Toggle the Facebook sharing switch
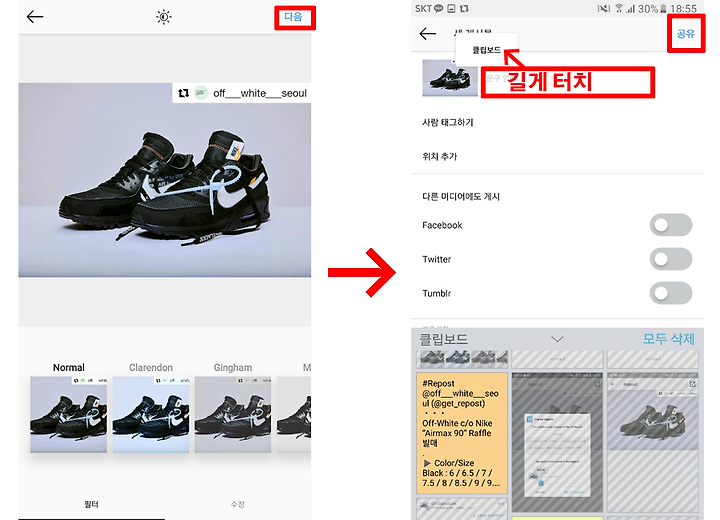This screenshot has height=520, width=720. pyautogui.click(x=671, y=225)
